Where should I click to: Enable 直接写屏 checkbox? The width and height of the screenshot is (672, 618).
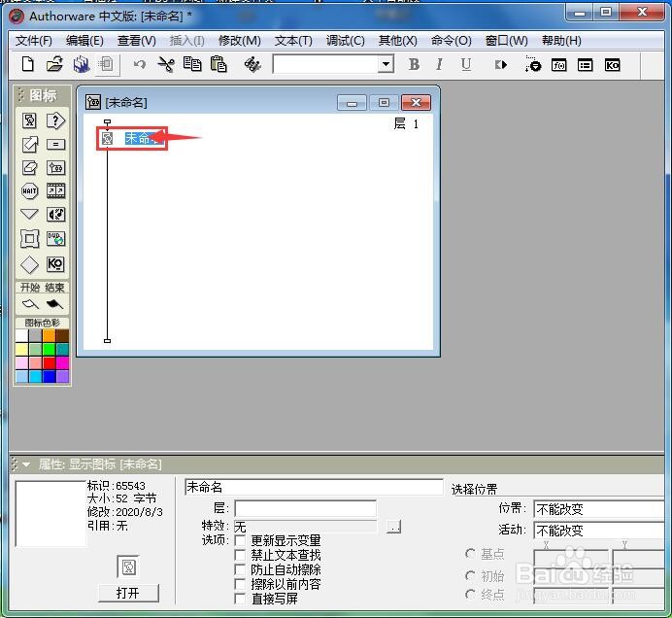coord(241,600)
